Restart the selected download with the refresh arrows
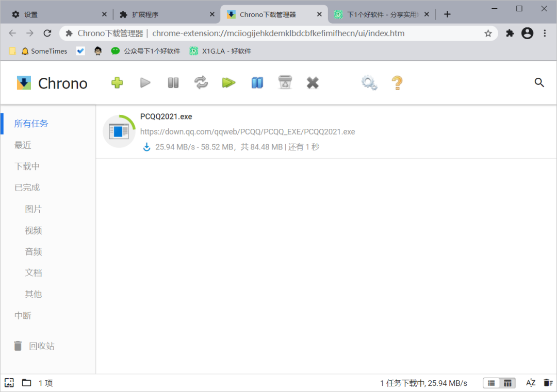Image resolution: width=557 pixels, height=392 pixels. [x=201, y=82]
